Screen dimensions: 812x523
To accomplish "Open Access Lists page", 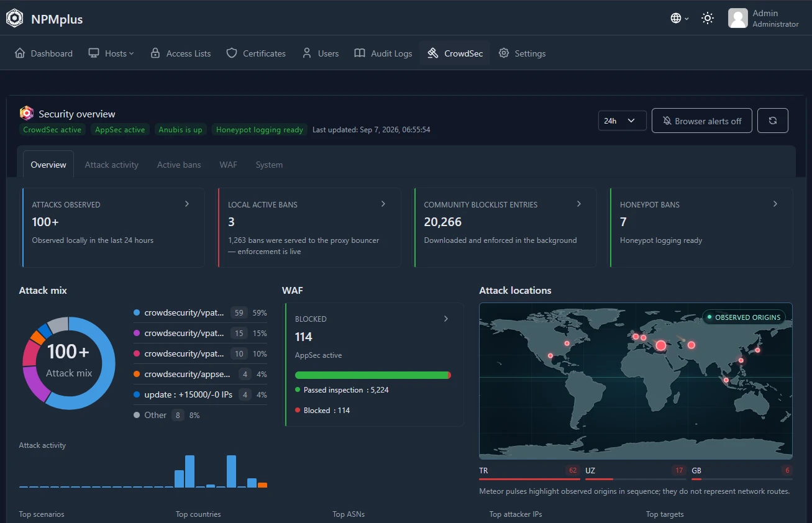I will coord(181,53).
